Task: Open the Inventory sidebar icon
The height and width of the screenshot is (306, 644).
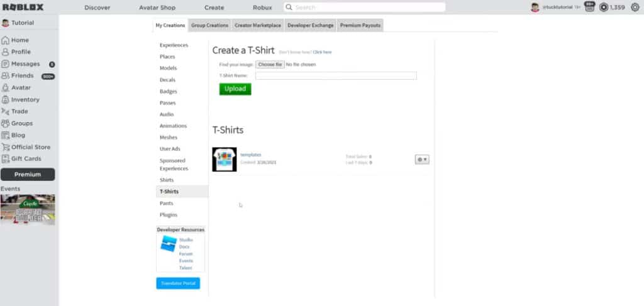Action: (x=5, y=100)
